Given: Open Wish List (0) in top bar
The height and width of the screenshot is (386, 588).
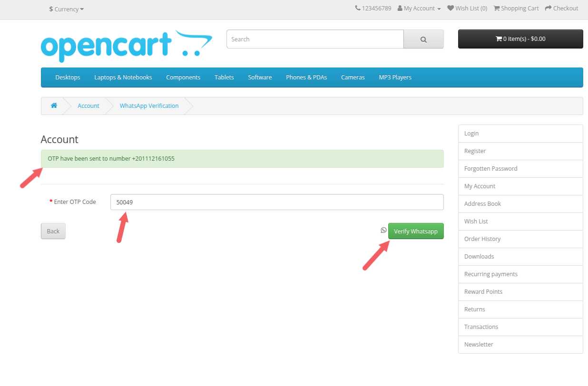Looking at the screenshot, I should point(467,8).
